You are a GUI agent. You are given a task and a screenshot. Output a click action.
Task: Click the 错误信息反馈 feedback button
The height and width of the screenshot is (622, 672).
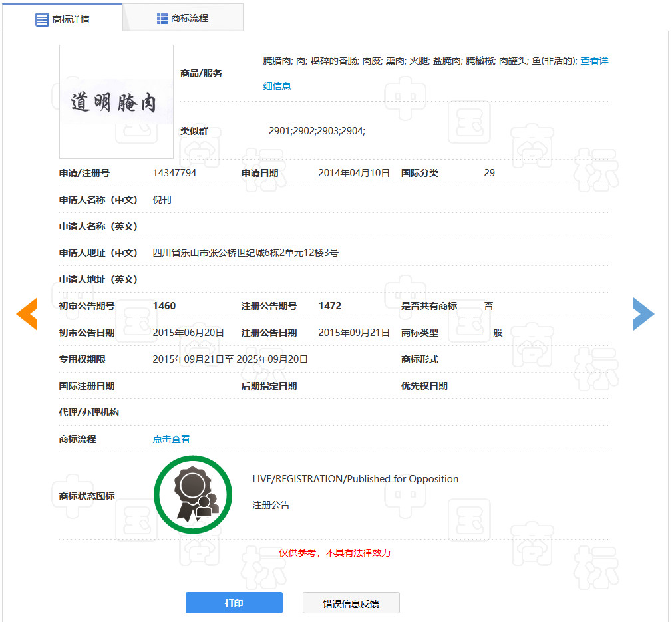pos(351,603)
